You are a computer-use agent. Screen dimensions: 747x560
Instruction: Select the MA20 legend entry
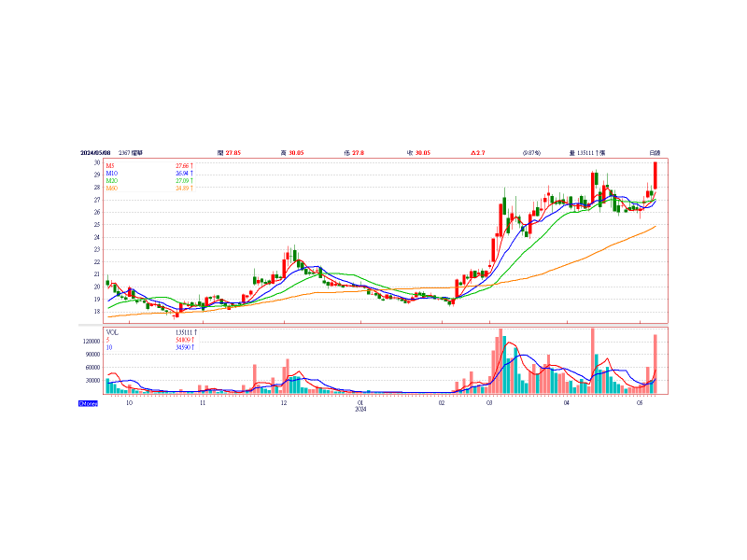(112, 180)
